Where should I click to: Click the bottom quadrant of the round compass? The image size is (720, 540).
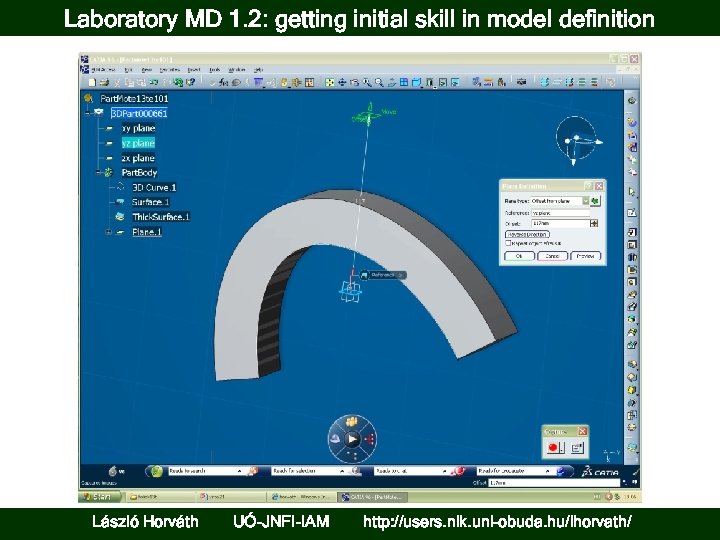(x=352, y=456)
